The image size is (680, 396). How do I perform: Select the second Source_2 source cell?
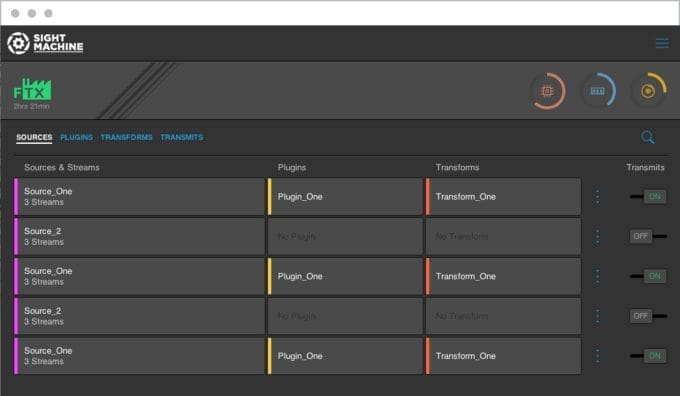click(139, 316)
